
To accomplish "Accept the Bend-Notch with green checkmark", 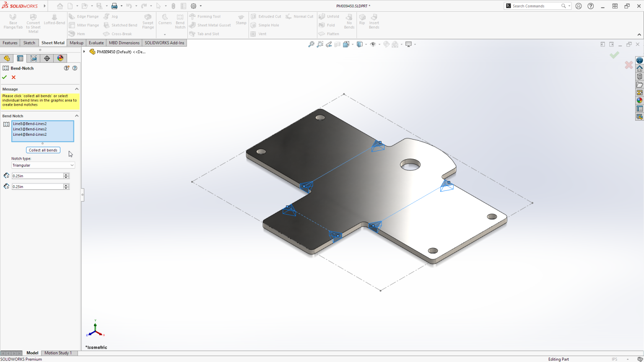I will click(x=4, y=77).
